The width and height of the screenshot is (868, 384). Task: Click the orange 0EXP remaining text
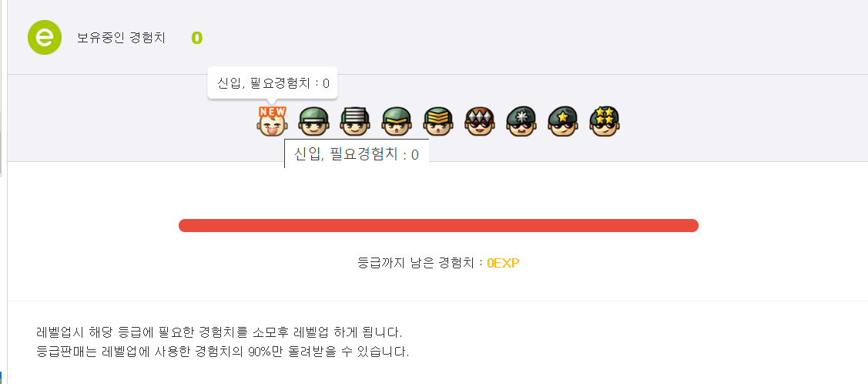pyautogui.click(x=503, y=263)
